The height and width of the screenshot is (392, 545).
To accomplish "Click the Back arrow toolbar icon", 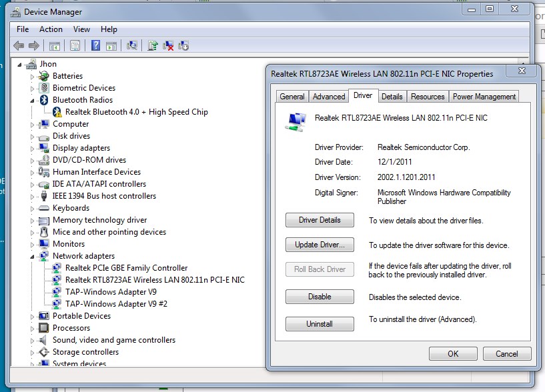I will coord(19,45).
